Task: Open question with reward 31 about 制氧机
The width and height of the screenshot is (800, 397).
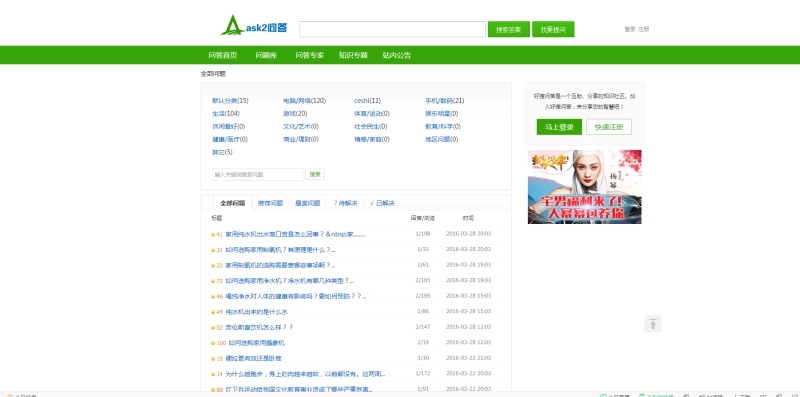Action: point(280,250)
